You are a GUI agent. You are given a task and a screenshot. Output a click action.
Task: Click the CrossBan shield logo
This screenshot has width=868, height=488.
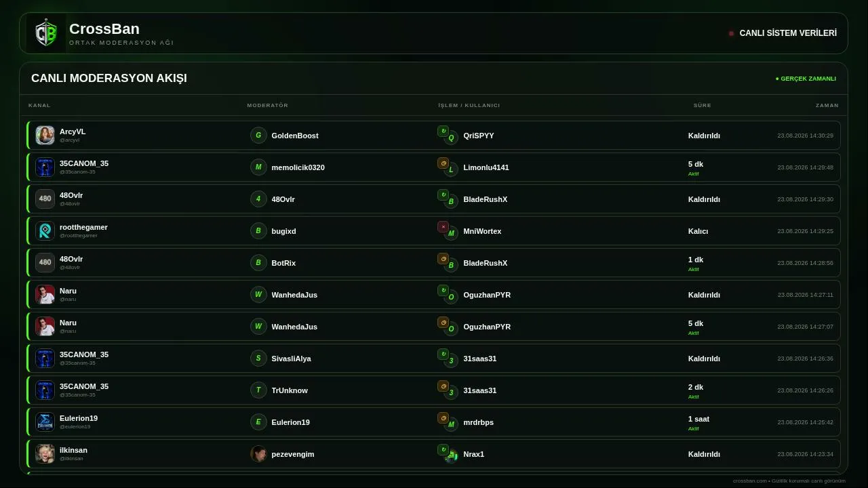tap(46, 33)
